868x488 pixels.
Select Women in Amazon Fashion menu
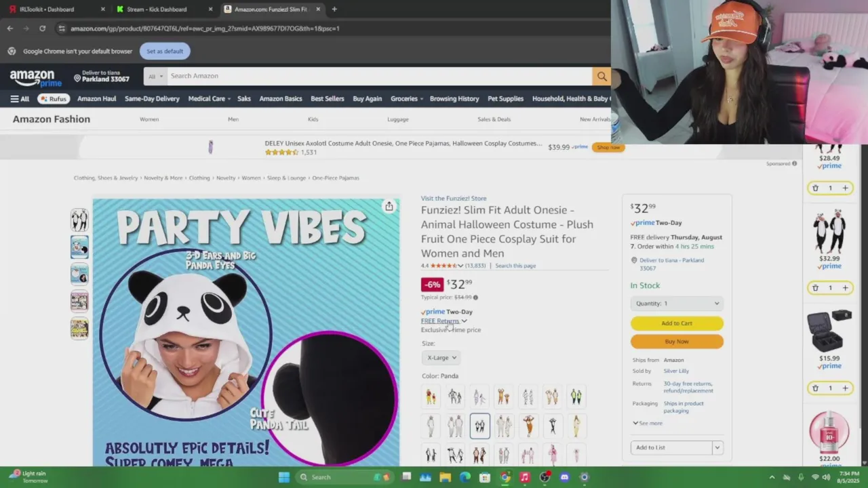point(149,119)
